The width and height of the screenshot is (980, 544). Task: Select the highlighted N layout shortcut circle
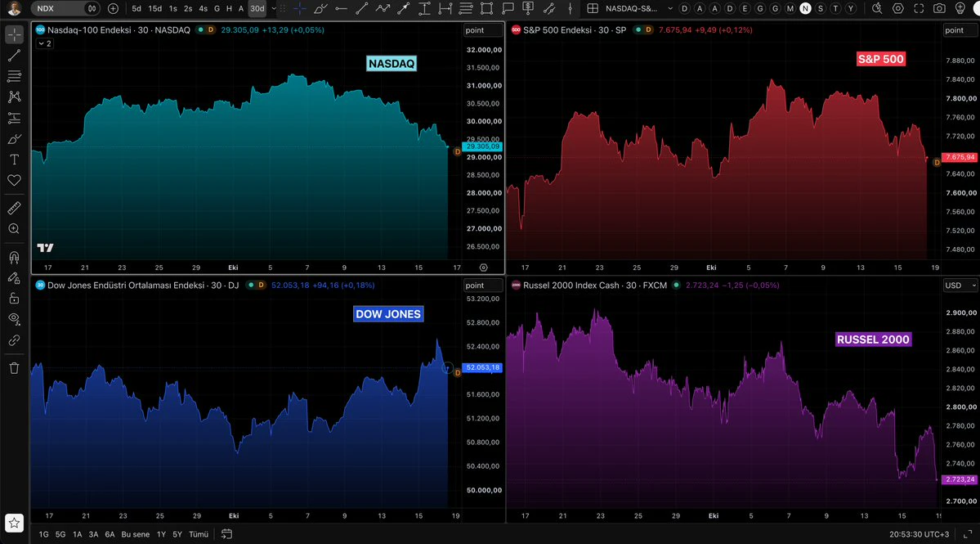coord(805,9)
